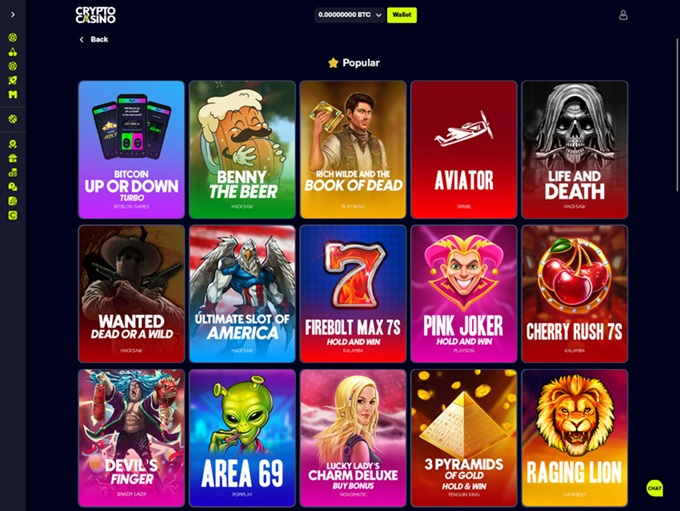Open the BTC balance currency dropdown
This screenshot has width=680, height=511.
coord(350,15)
